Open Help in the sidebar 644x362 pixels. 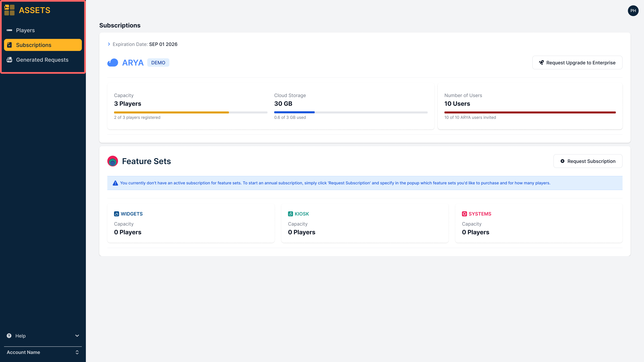click(x=43, y=336)
